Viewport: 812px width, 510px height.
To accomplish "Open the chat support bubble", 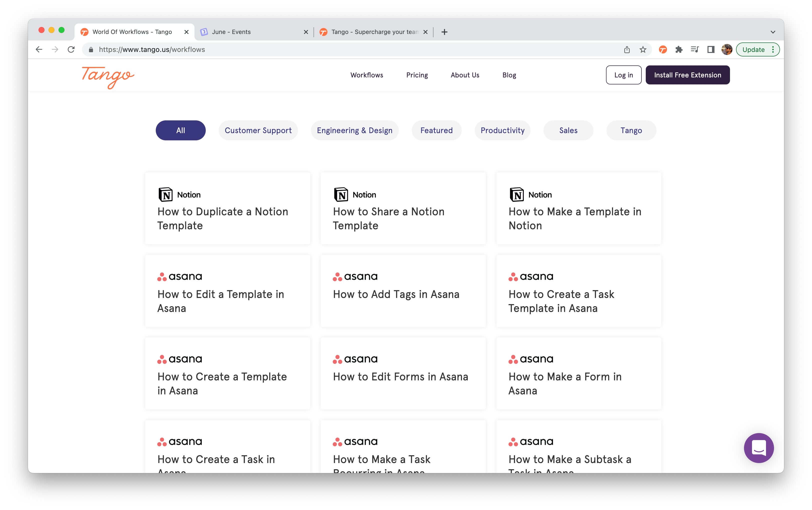I will pyautogui.click(x=759, y=448).
